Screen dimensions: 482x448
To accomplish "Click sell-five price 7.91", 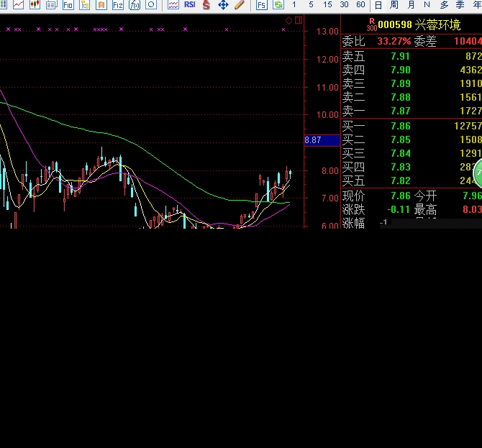I will point(400,56).
